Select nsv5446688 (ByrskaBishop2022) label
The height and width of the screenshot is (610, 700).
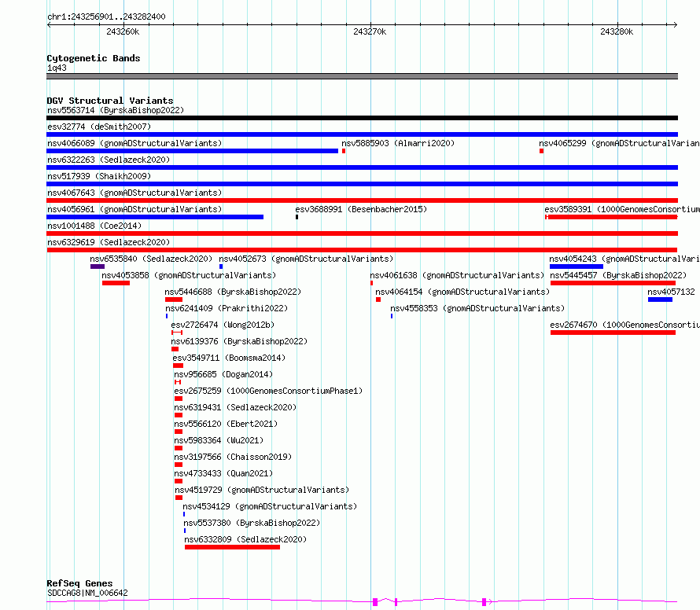coord(233,292)
